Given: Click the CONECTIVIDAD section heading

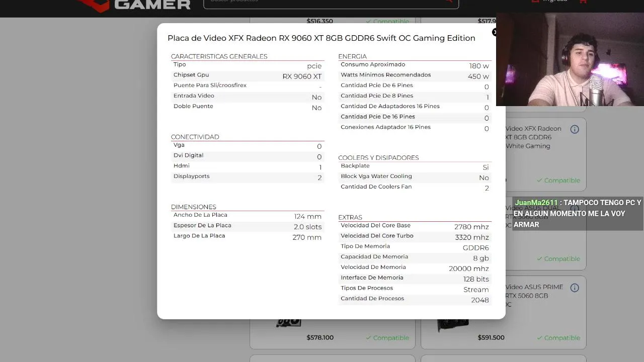Looking at the screenshot, I should tap(195, 137).
